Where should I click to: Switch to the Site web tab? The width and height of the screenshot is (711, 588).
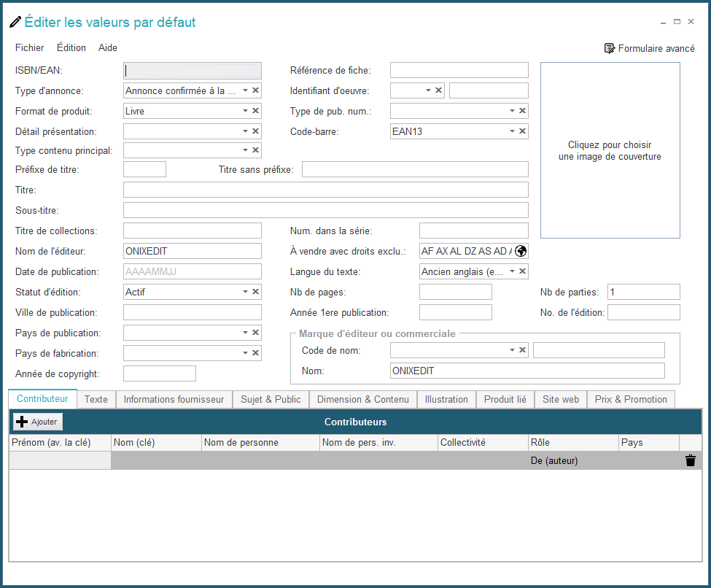tap(561, 399)
